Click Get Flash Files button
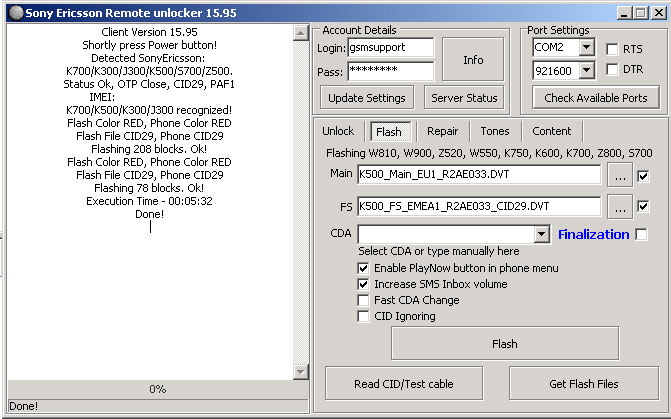This screenshot has width=671, height=419. pos(584,383)
